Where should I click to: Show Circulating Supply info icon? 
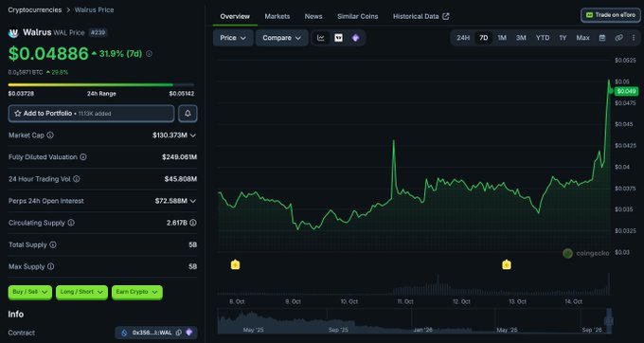coord(71,223)
